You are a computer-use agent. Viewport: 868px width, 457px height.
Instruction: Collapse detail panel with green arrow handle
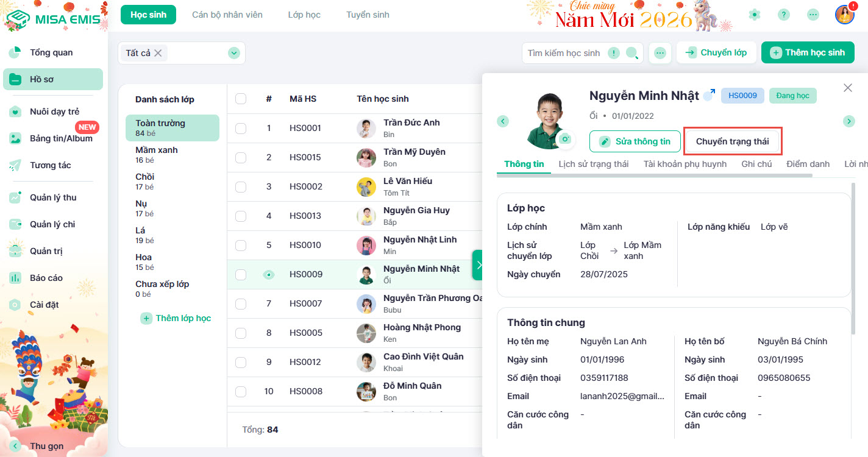[477, 265]
